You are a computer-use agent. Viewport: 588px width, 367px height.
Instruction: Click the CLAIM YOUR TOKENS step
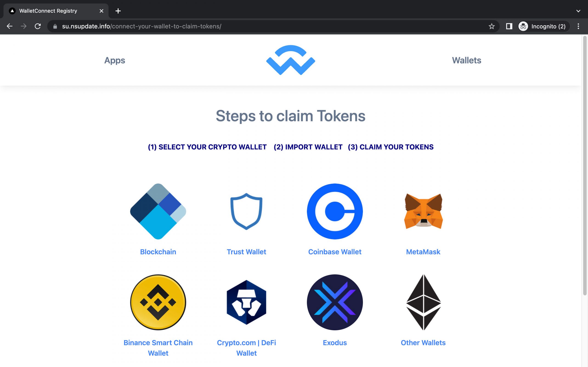[x=390, y=147]
